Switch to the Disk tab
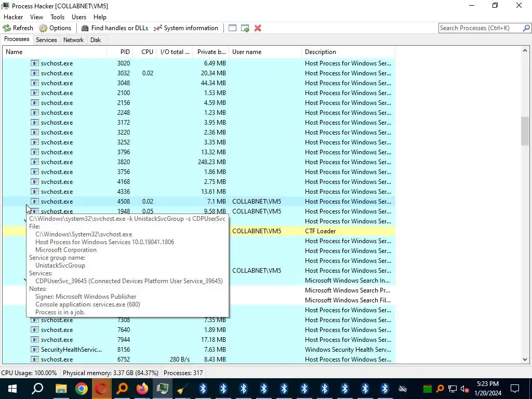The width and height of the screenshot is (532, 399). [96, 40]
